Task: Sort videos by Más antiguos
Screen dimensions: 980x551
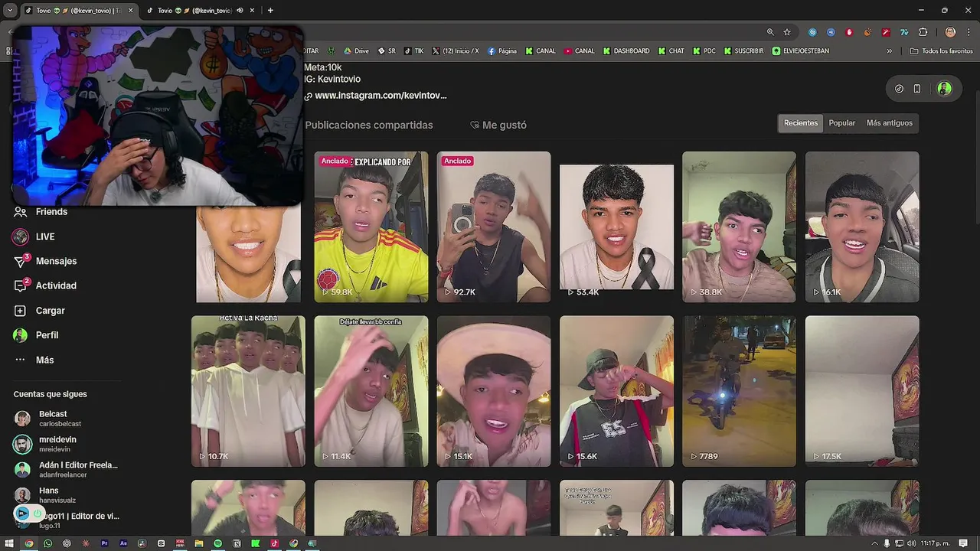Action: (889, 123)
